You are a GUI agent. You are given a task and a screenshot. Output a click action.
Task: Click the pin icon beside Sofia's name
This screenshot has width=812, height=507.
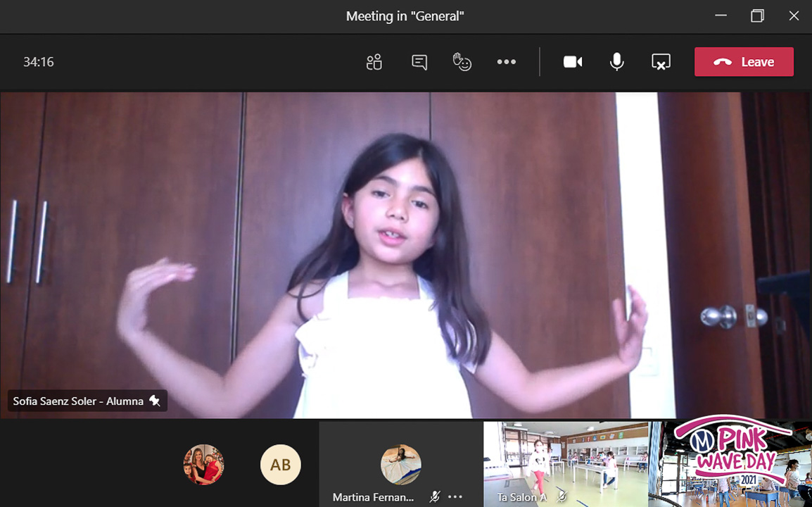point(155,401)
